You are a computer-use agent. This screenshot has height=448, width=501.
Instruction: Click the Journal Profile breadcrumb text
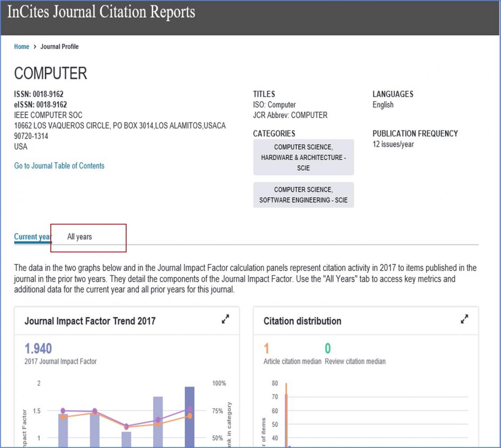point(60,47)
